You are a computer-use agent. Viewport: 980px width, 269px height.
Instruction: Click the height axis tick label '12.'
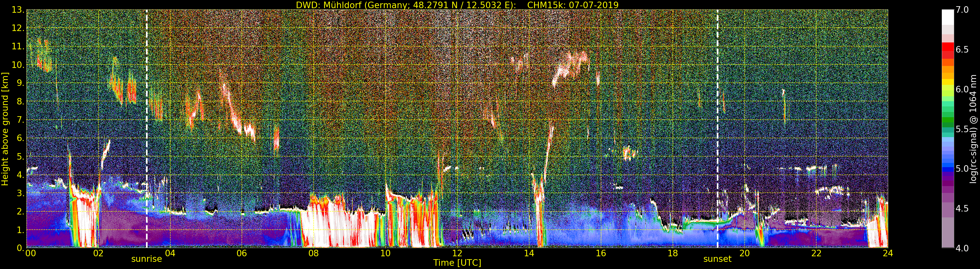[x=18, y=28]
